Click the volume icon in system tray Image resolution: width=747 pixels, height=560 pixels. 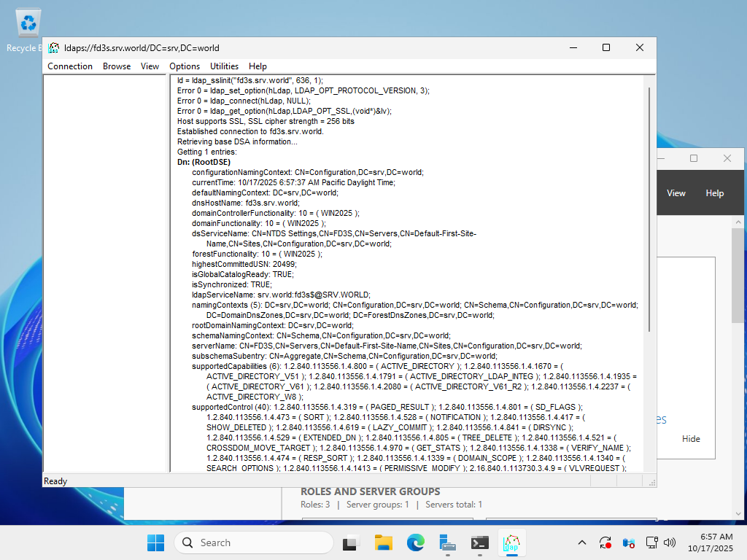click(x=670, y=542)
